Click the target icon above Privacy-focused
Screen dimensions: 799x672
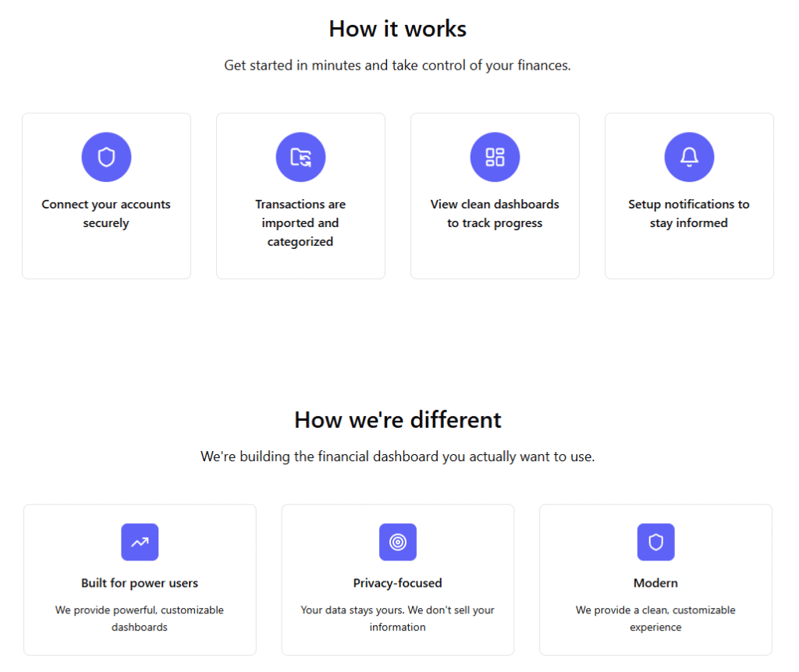(x=397, y=542)
